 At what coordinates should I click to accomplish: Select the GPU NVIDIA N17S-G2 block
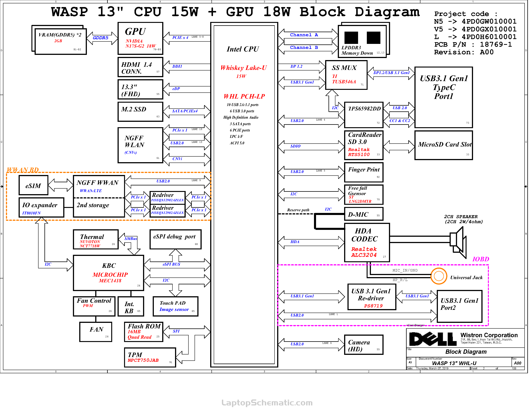[x=140, y=38]
